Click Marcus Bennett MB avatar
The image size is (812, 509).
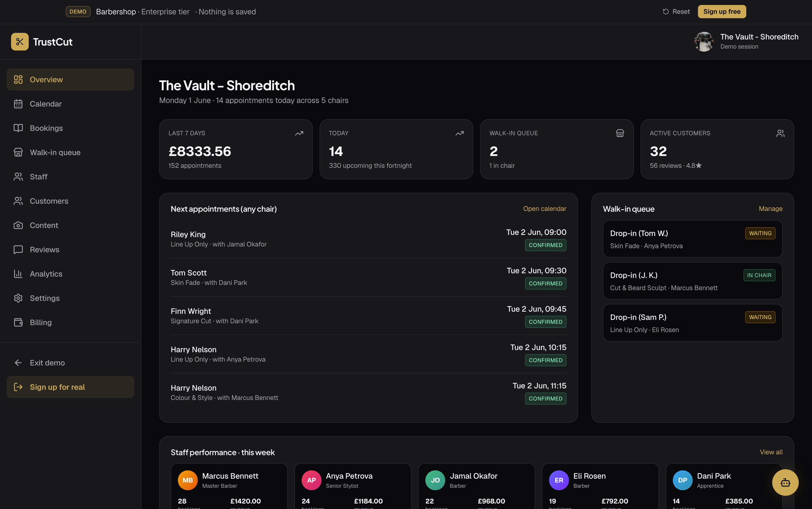point(188,480)
